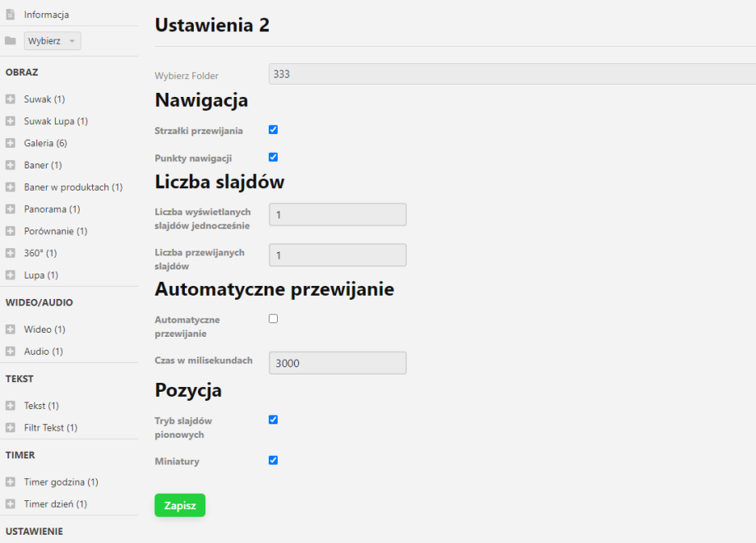Click the plus icon beside Galeria
This screenshot has width=756, height=543.
[x=10, y=143]
